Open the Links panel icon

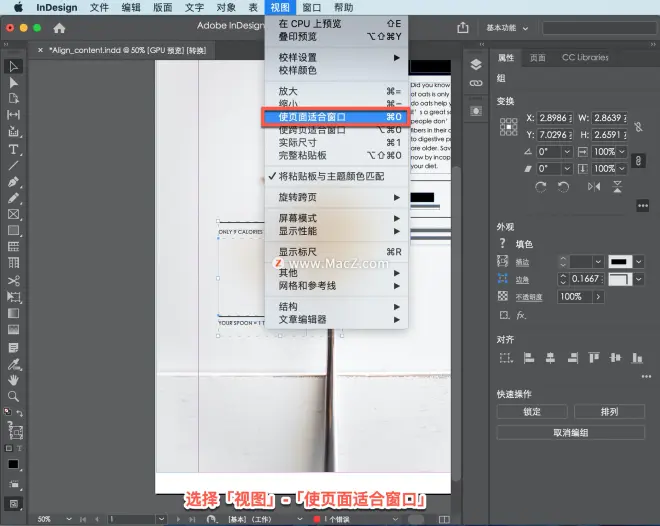click(476, 83)
